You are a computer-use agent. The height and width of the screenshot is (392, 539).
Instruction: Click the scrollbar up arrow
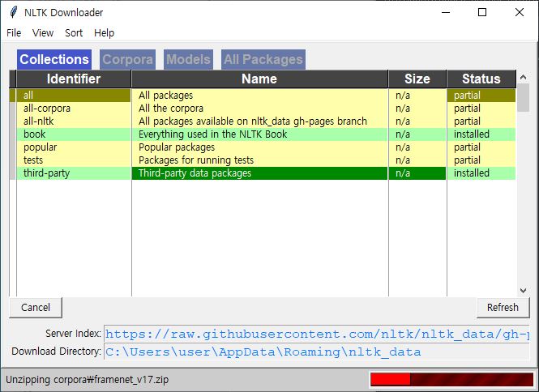coord(523,77)
